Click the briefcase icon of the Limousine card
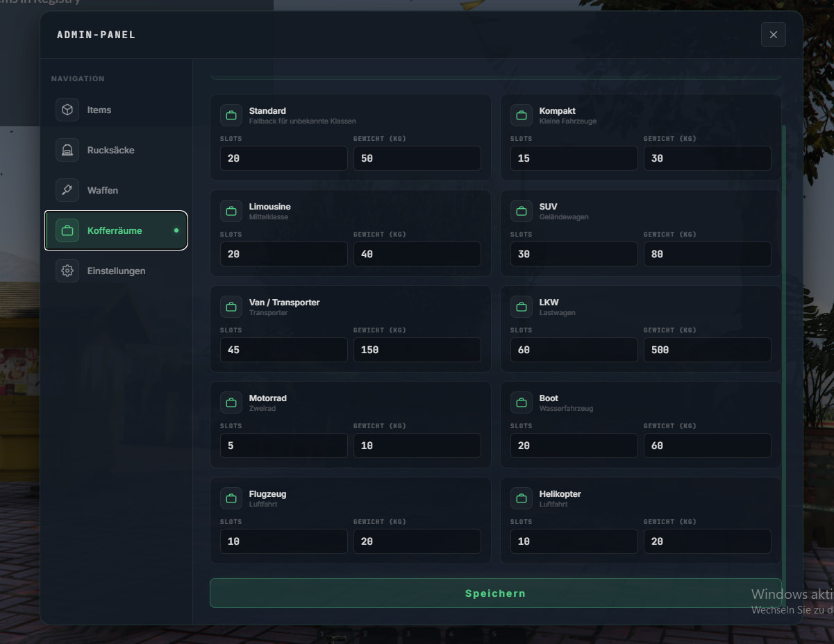 coord(231,211)
